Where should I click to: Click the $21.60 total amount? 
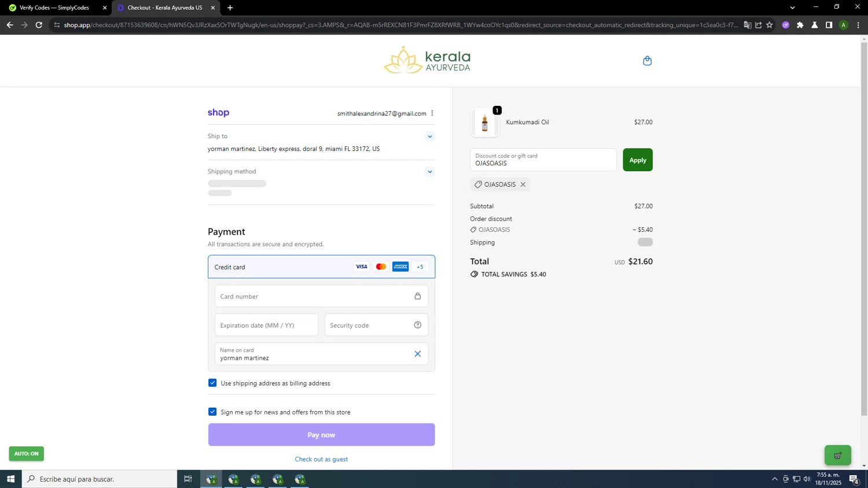click(641, 261)
